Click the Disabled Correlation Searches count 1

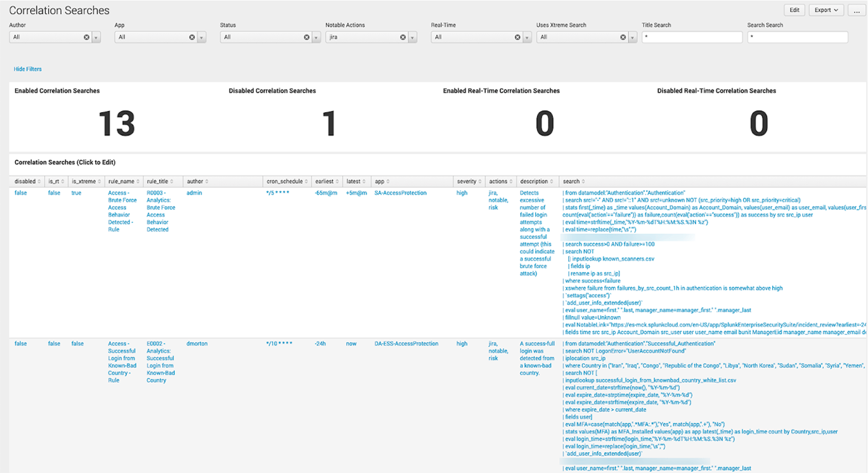click(x=329, y=124)
